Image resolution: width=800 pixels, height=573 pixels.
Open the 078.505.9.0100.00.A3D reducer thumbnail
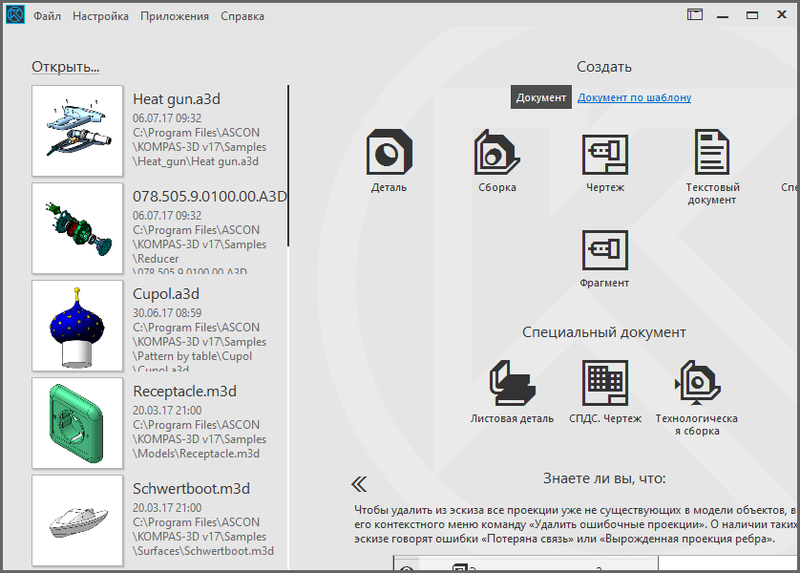point(77,228)
